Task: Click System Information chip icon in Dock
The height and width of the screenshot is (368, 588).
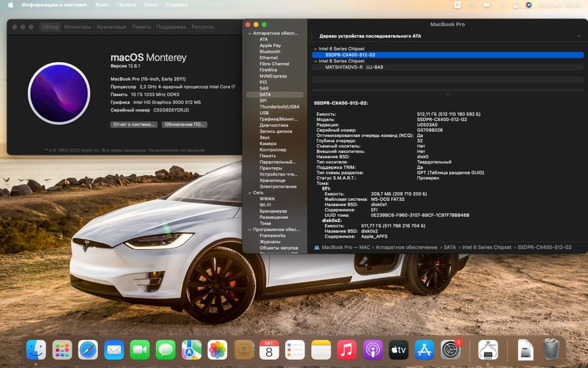Action: coord(488,350)
